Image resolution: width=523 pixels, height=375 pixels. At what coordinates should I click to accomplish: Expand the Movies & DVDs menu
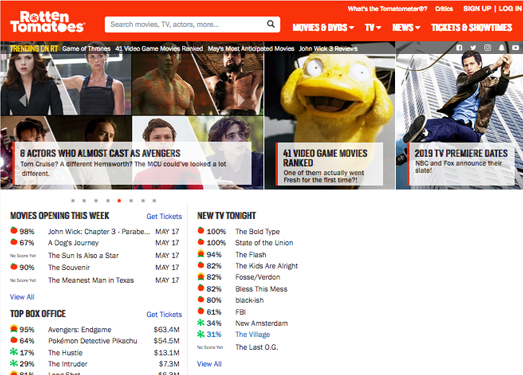coord(323,27)
